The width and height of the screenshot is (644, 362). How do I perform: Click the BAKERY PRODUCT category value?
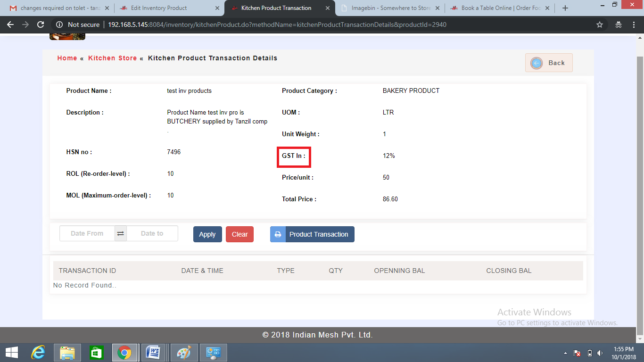point(411,90)
